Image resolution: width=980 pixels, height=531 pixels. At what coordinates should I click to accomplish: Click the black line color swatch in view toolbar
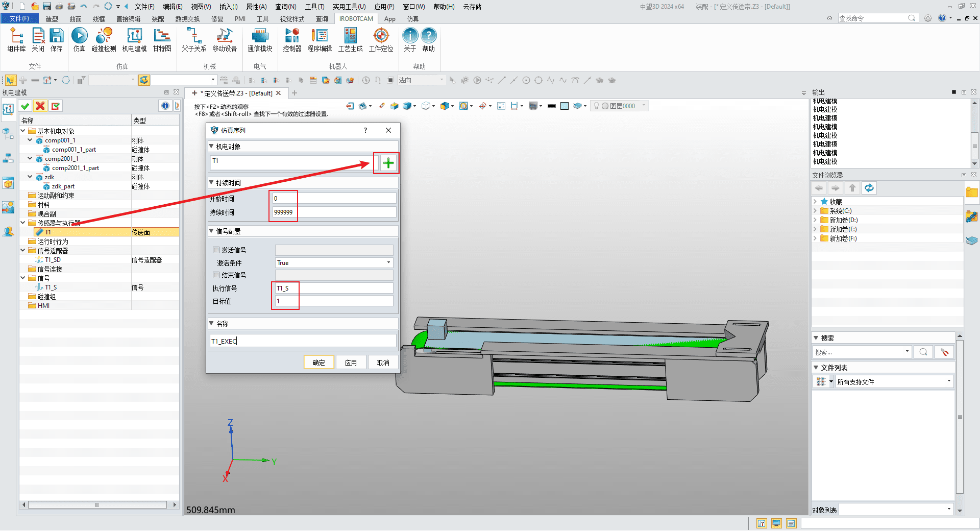pos(552,106)
